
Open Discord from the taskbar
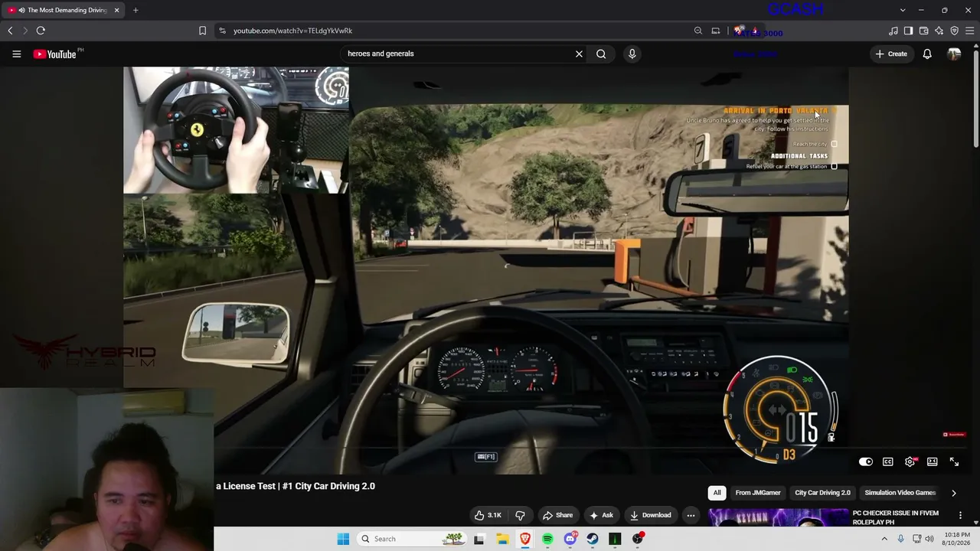coord(570,539)
